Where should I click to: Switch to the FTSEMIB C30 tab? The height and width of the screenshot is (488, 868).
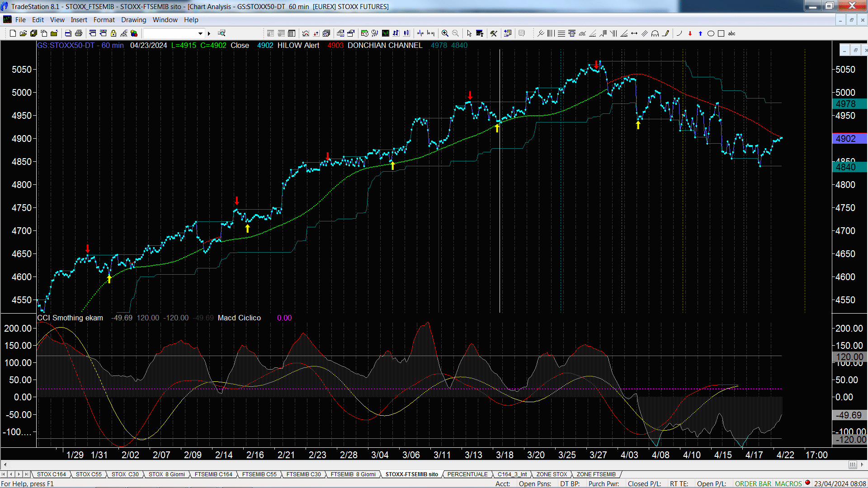[x=303, y=474]
